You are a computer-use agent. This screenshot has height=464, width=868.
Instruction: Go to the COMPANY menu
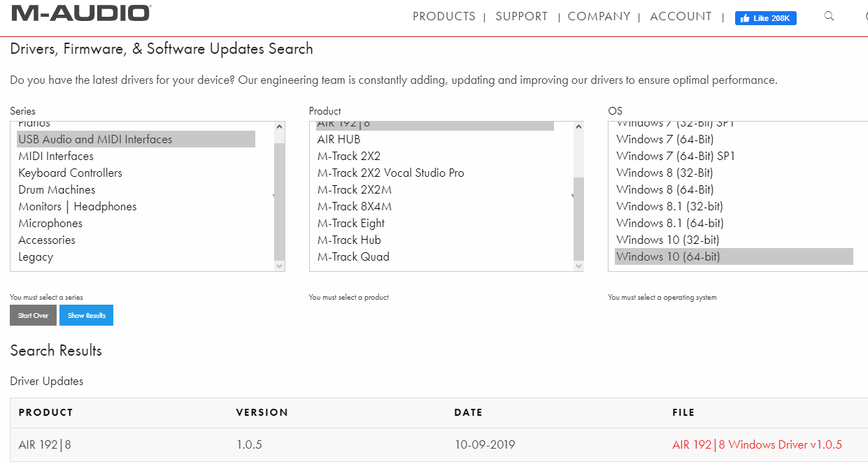599,17
